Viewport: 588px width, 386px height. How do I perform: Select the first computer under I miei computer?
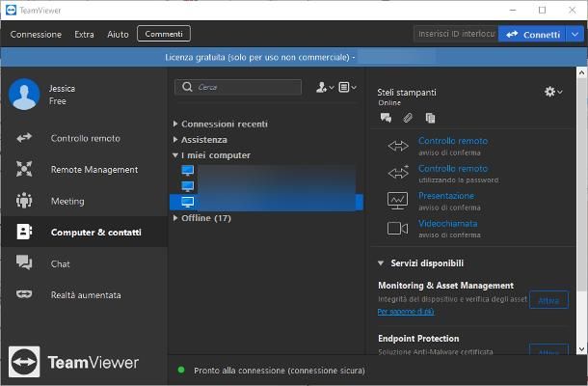click(x=266, y=171)
